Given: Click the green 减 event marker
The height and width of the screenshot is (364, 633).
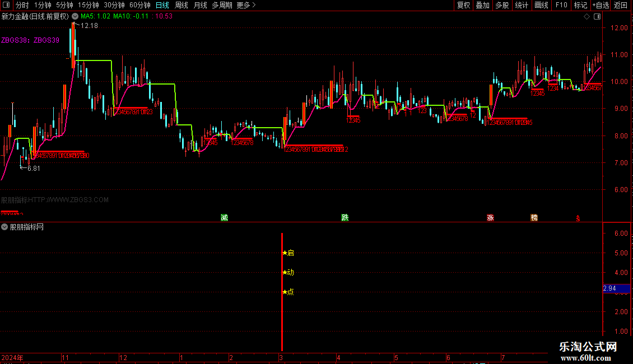Looking at the screenshot, I should pyautogui.click(x=225, y=217).
